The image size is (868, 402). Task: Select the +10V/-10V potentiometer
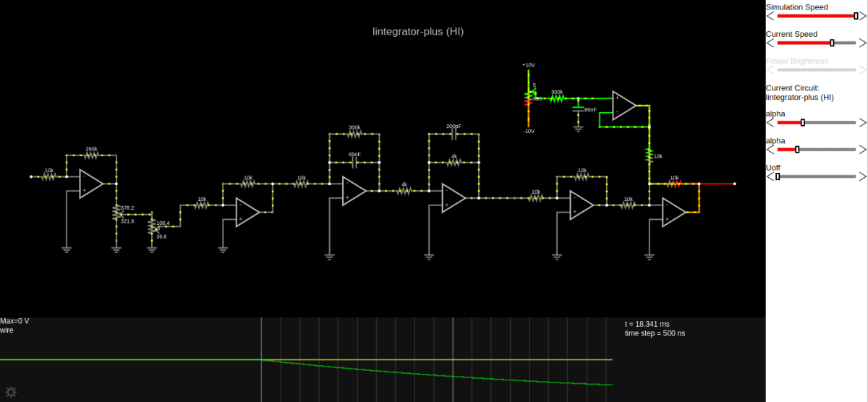coord(529,98)
